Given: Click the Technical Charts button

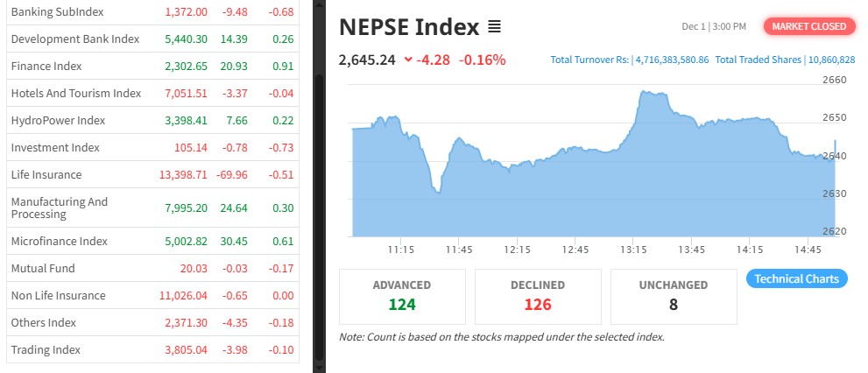Looking at the screenshot, I should [x=797, y=278].
